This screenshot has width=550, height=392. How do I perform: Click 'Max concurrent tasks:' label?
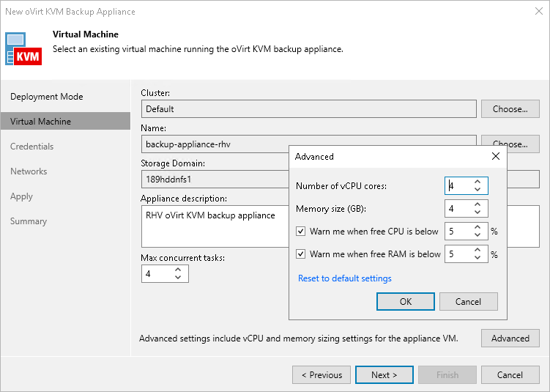(183, 258)
